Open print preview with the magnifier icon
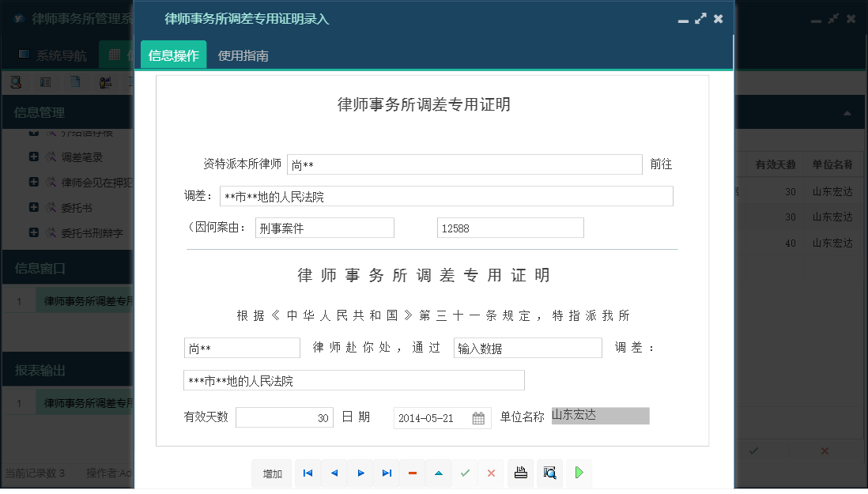Screen dimensions: 868x494 [x=549, y=473]
